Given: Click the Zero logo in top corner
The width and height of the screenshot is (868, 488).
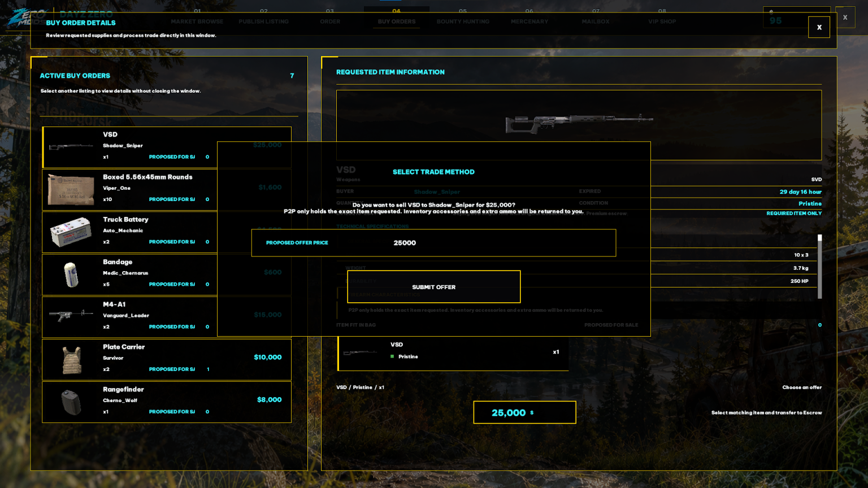Looking at the screenshot, I should (x=27, y=17).
